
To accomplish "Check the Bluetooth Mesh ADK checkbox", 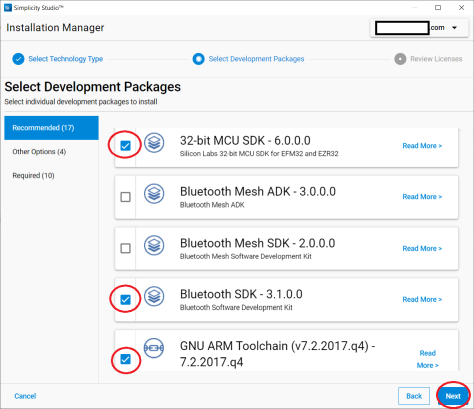I will click(125, 197).
